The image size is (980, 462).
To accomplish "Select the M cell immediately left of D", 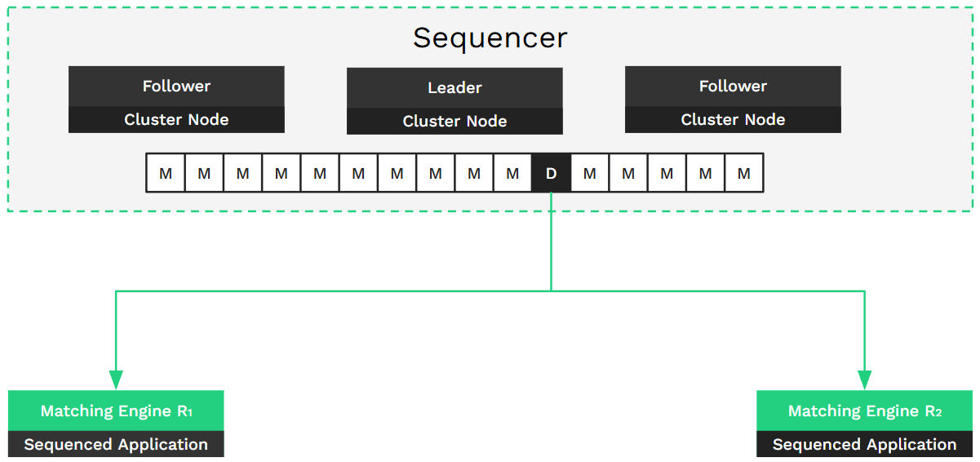I will (x=512, y=173).
